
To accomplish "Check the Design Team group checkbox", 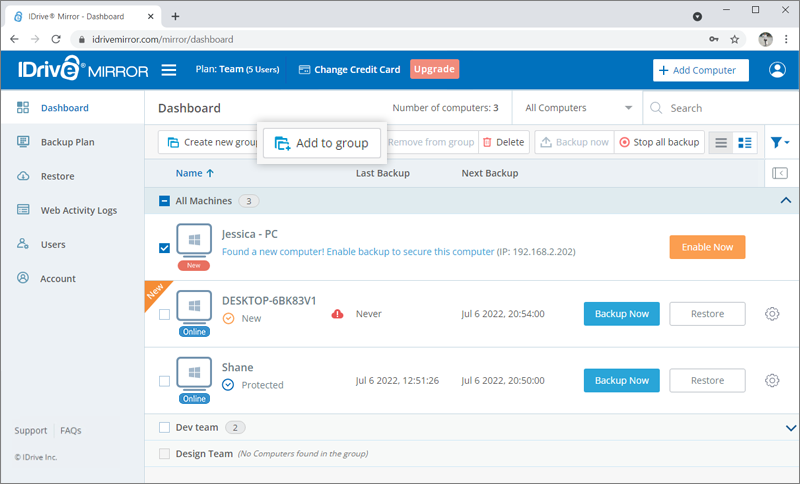I will coord(164,454).
